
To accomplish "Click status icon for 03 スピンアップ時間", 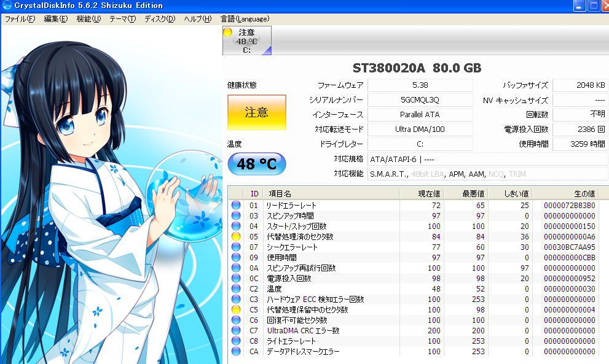I will 236,215.
